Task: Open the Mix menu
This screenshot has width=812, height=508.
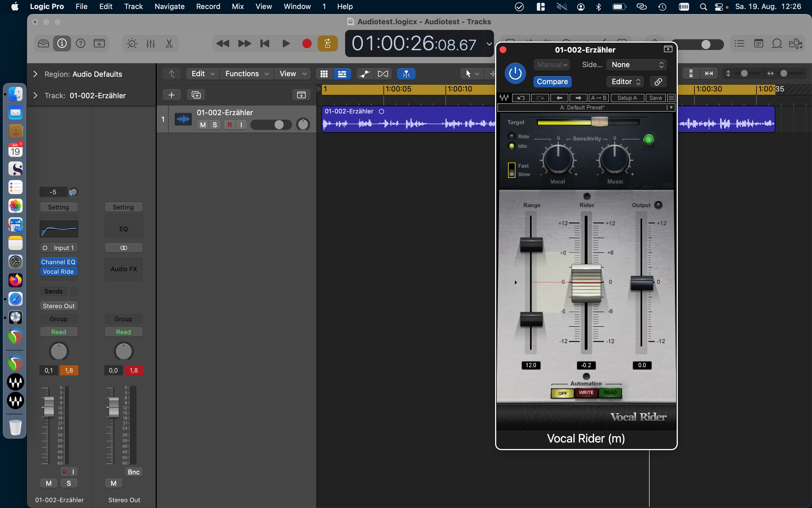Action: coord(238,6)
